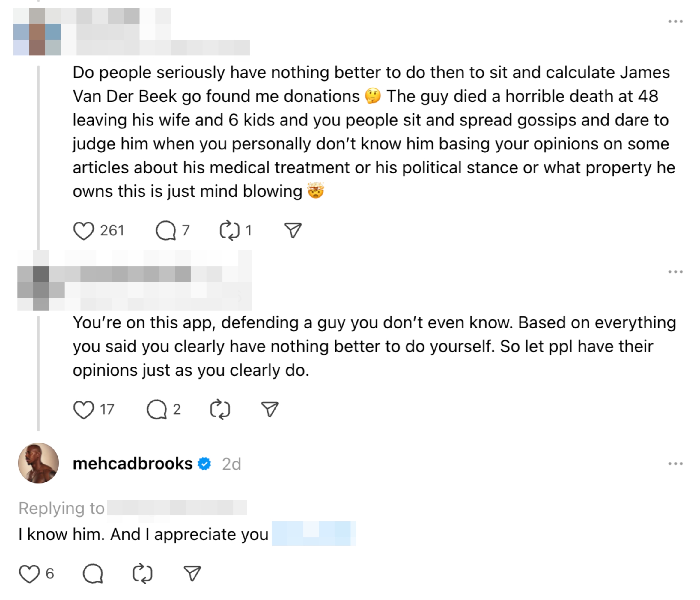
Task: Open replies on the 7-comment post
Action: pyautogui.click(x=166, y=231)
